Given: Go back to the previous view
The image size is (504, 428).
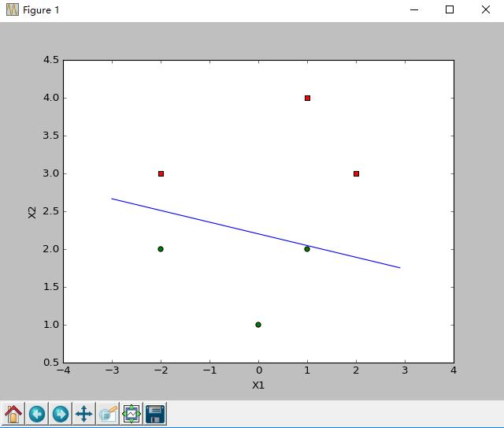Looking at the screenshot, I should (x=37, y=414).
